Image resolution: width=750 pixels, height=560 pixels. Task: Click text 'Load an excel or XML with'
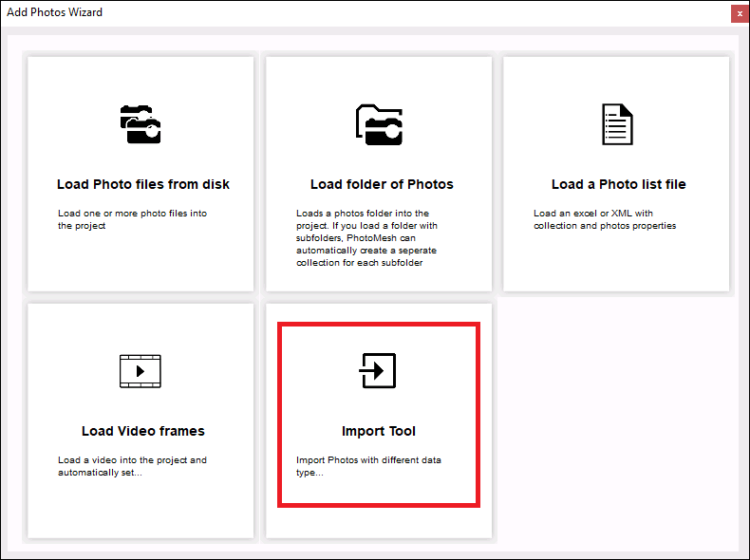[x=593, y=214]
